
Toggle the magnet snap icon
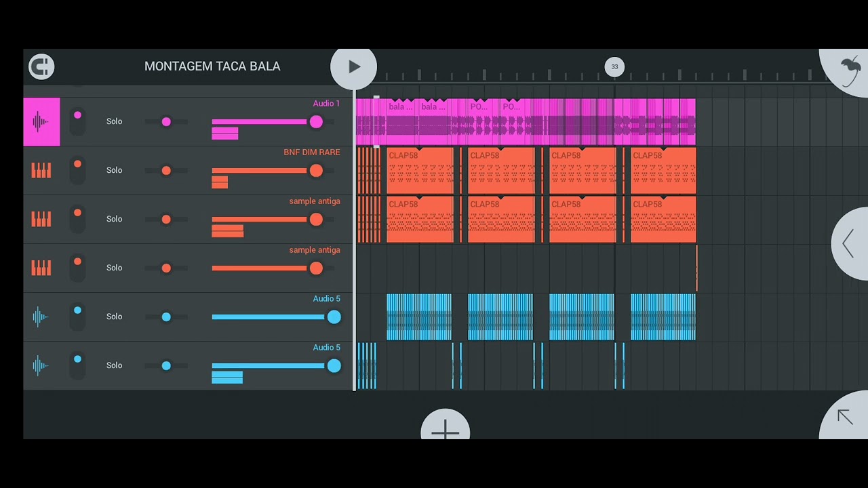tap(41, 66)
